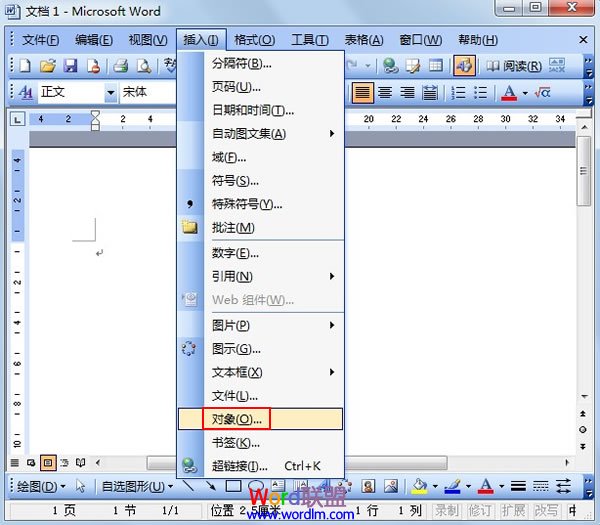The height and width of the screenshot is (525, 600).
Task: Click the Permission document icon
Action: [x=93, y=66]
